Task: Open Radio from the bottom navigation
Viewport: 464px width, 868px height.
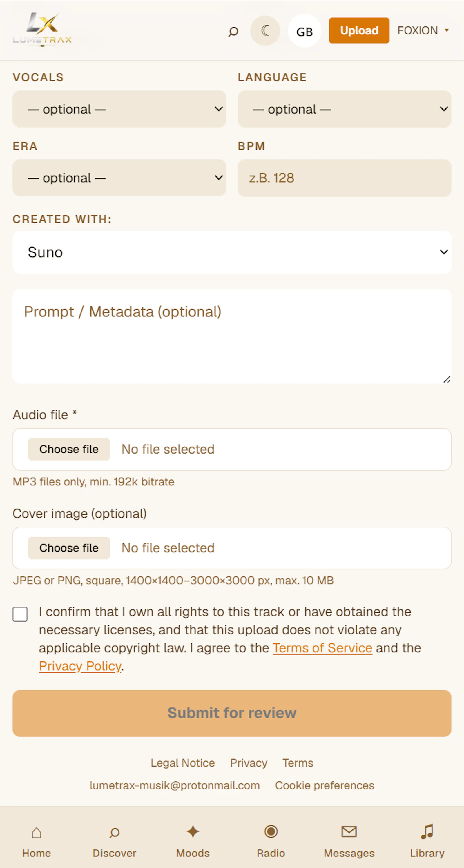Action: tap(271, 841)
